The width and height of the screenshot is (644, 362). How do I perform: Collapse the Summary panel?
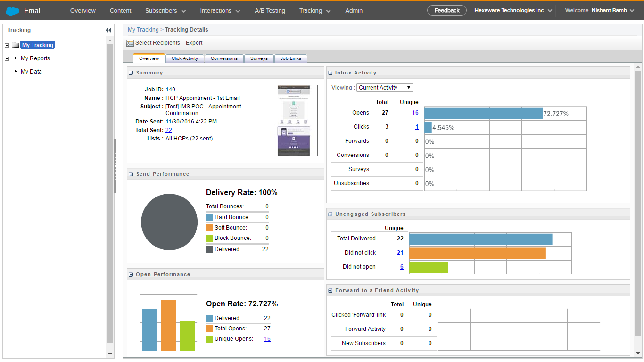pos(131,73)
